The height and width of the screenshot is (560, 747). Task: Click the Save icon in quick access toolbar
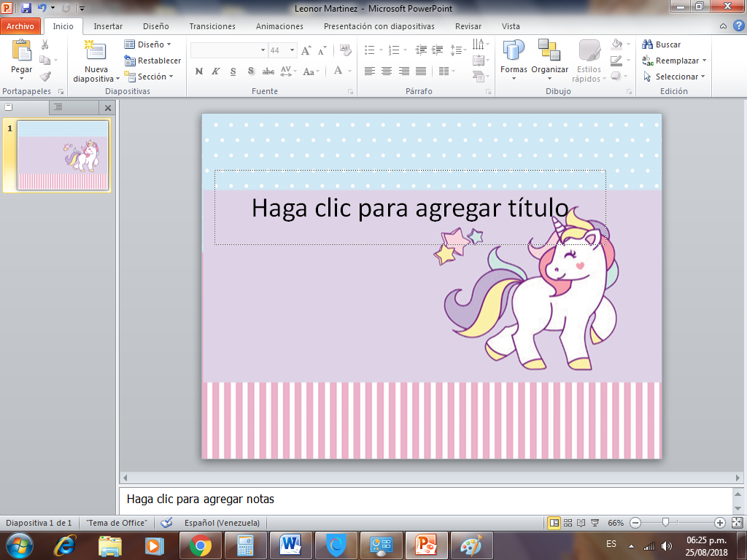[26, 8]
